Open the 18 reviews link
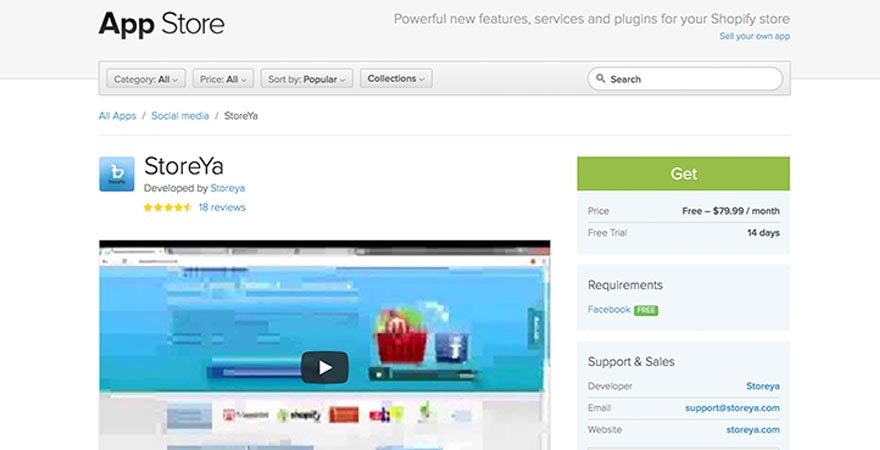The width and height of the screenshot is (880, 450). (221, 208)
